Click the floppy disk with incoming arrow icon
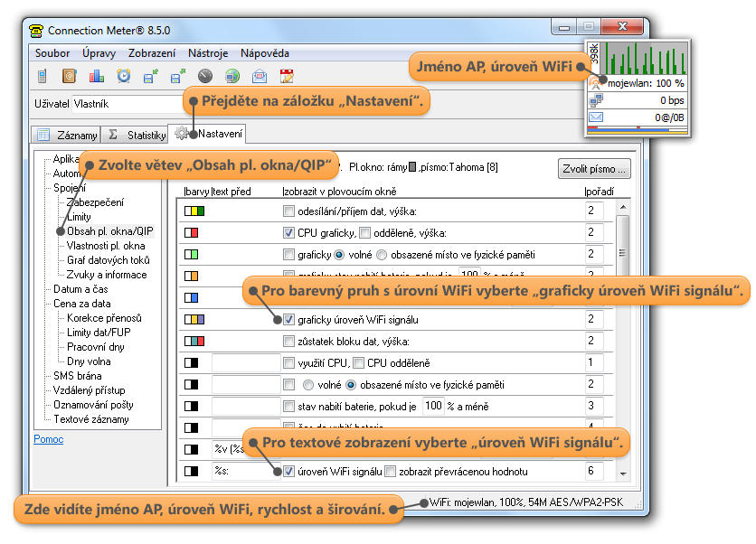Screen dimensions: 756x544 click(x=151, y=76)
